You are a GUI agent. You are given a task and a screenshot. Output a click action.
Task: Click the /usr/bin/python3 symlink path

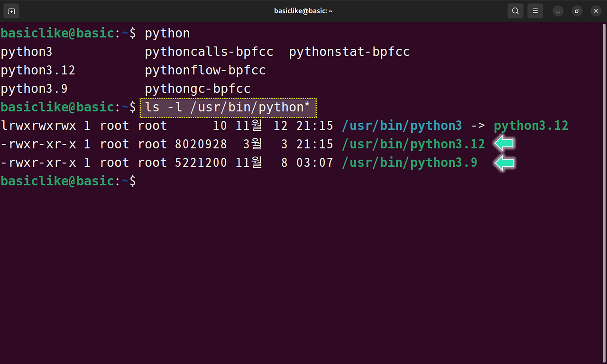pyautogui.click(x=402, y=126)
